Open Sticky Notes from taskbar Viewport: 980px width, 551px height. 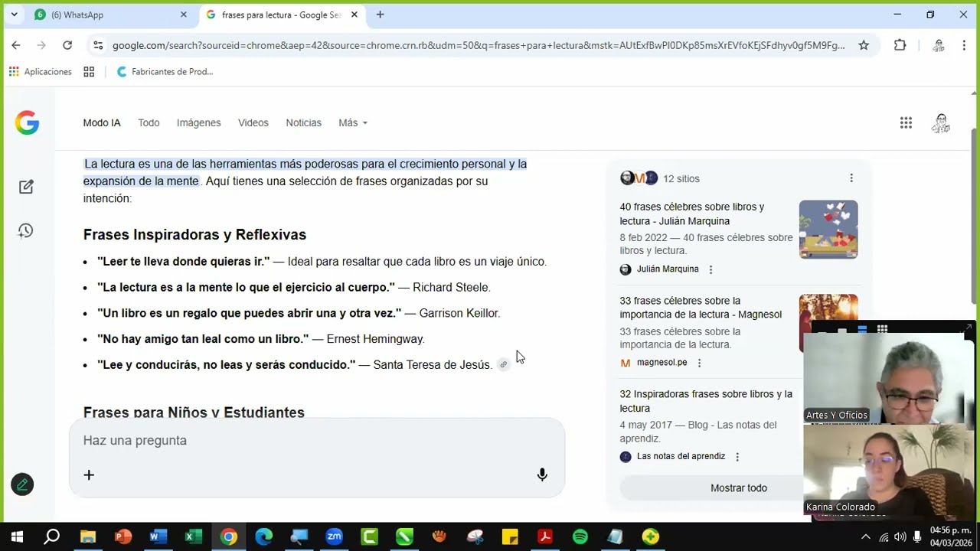tap(510, 536)
